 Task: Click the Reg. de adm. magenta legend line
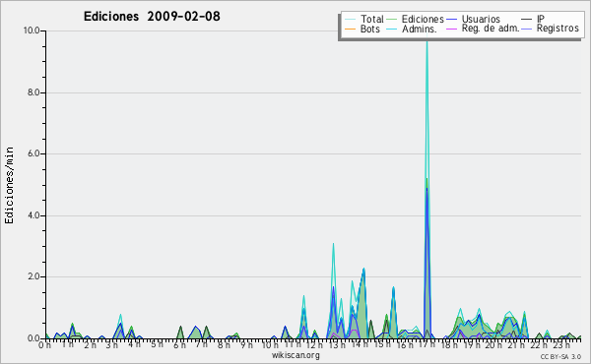tap(451, 29)
